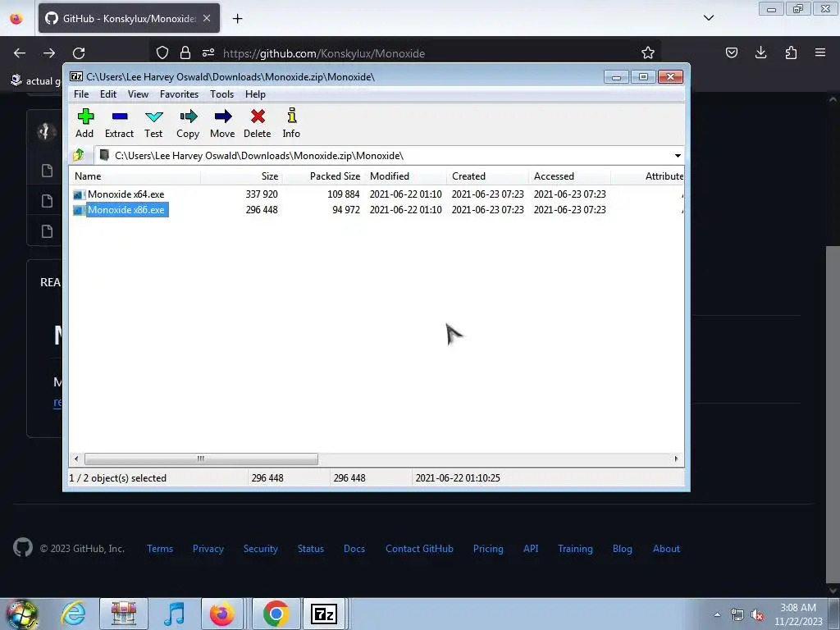Open the Pocket save icon in Firefox
This screenshot has height=630, width=840.
(732, 52)
